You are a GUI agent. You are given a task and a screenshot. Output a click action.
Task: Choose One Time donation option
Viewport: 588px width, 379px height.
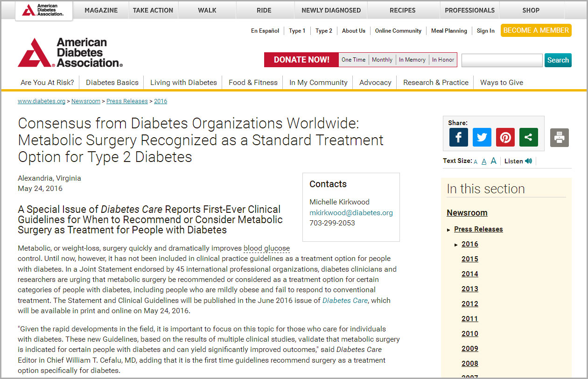(x=353, y=60)
